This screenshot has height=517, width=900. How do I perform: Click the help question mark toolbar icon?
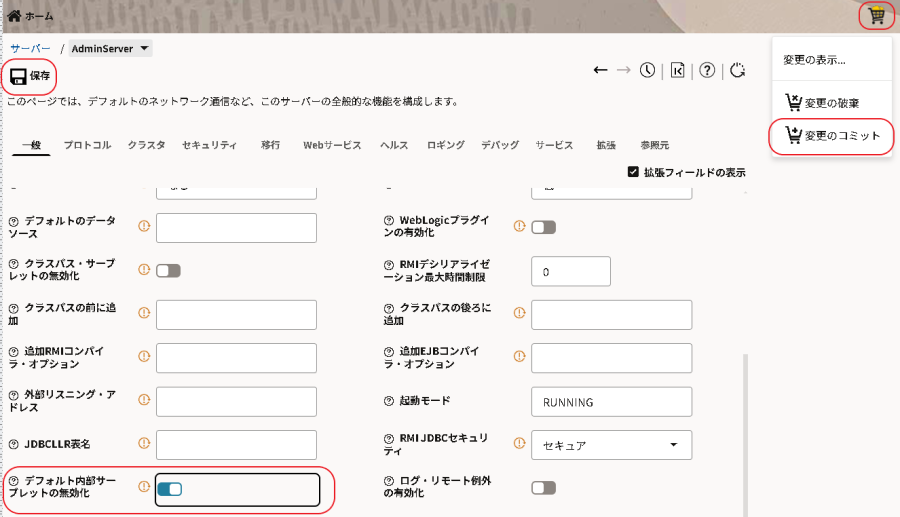pyautogui.click(x=707, y=70)
